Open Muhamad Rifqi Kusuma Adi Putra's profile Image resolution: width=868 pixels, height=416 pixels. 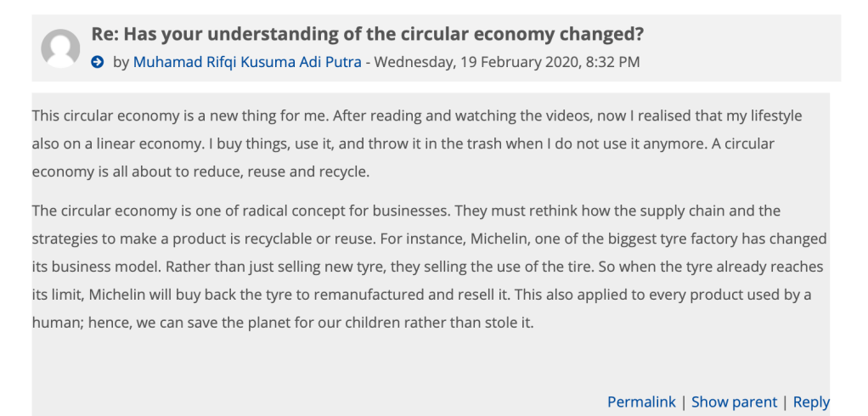247,62
